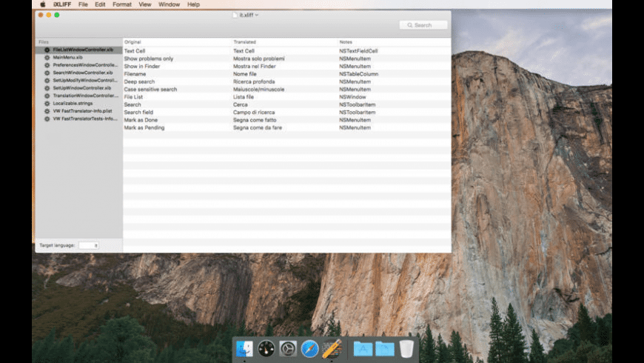The width and height of the screenshot is (644, 363).
Task: Click the Target language text field
Action: coord(88,245)
